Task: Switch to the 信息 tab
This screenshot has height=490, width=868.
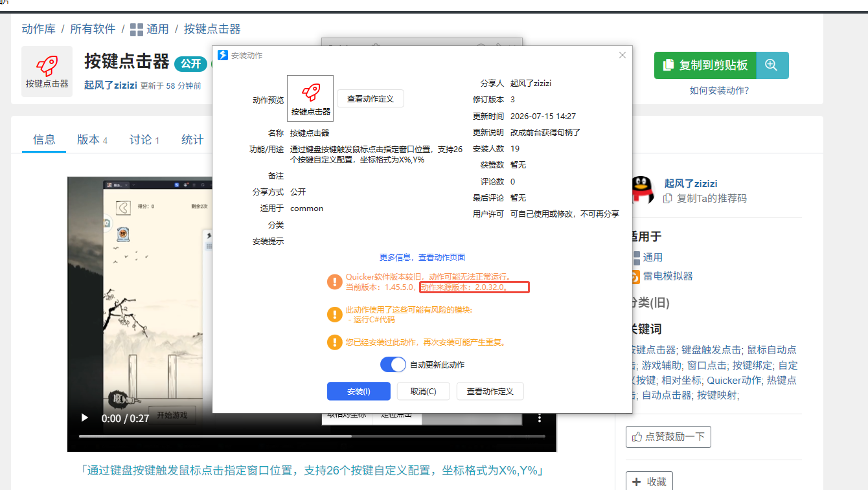Action: pyautogui.click(x=44, y=139)
